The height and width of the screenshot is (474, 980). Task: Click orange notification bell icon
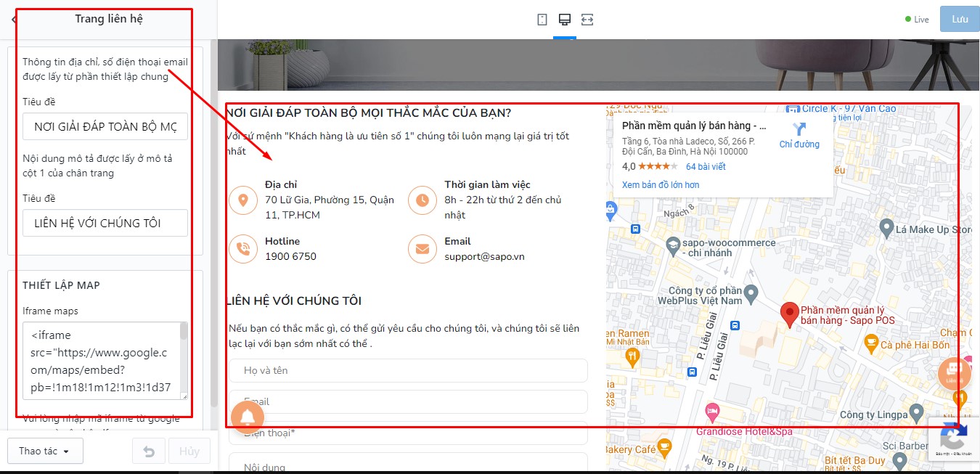248,417
